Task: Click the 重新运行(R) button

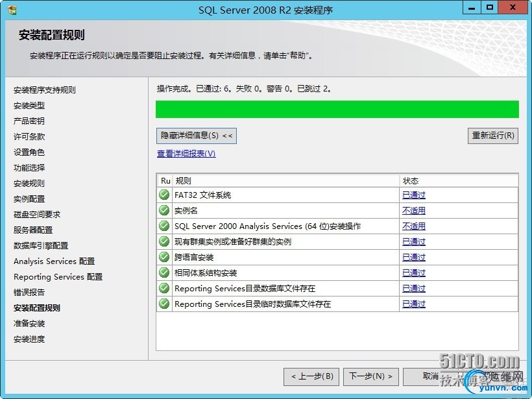Action: point(493,136)
